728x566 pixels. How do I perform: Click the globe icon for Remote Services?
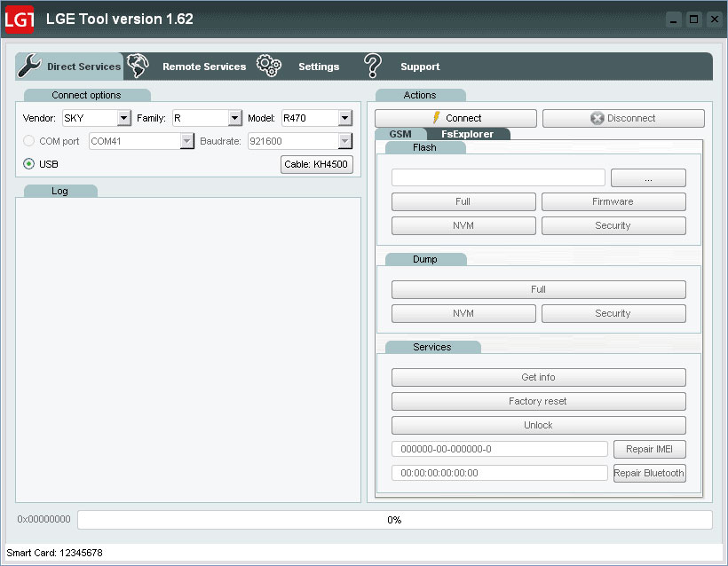pos(138,66)
